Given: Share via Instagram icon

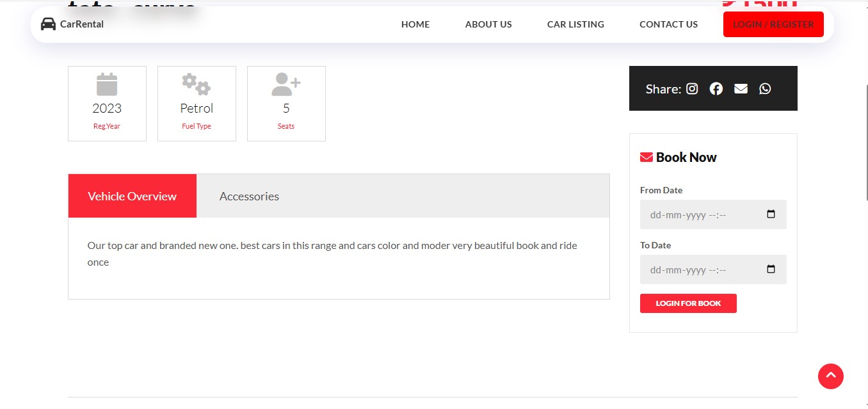Looking at the screenshot, I should click(x=692, y=89).
